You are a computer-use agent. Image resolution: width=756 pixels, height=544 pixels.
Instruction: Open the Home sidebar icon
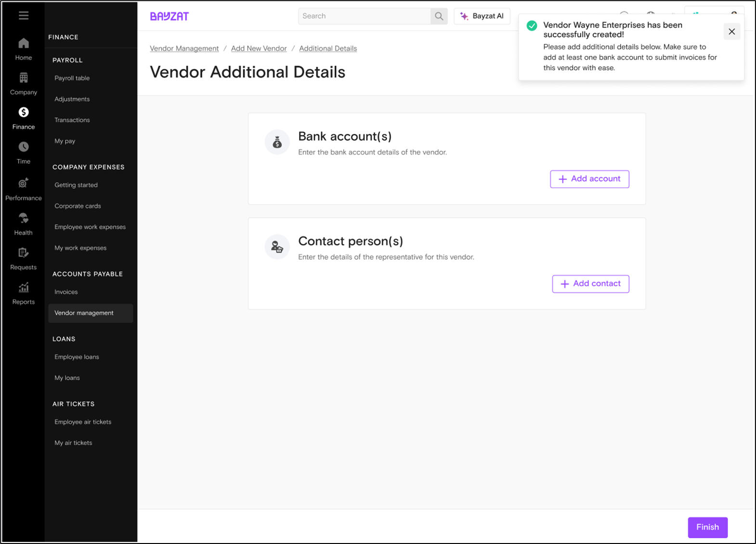coord(23,44)
